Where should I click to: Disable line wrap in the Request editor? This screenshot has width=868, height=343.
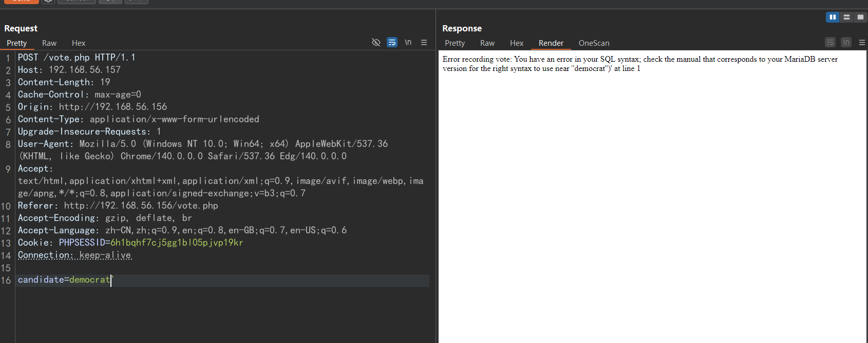tap(392, 42)
